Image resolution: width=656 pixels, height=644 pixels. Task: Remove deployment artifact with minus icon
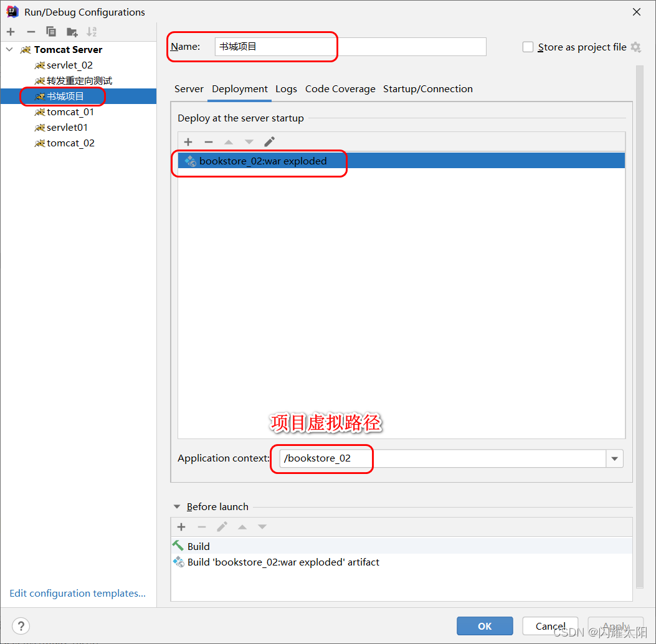(208, 142)
